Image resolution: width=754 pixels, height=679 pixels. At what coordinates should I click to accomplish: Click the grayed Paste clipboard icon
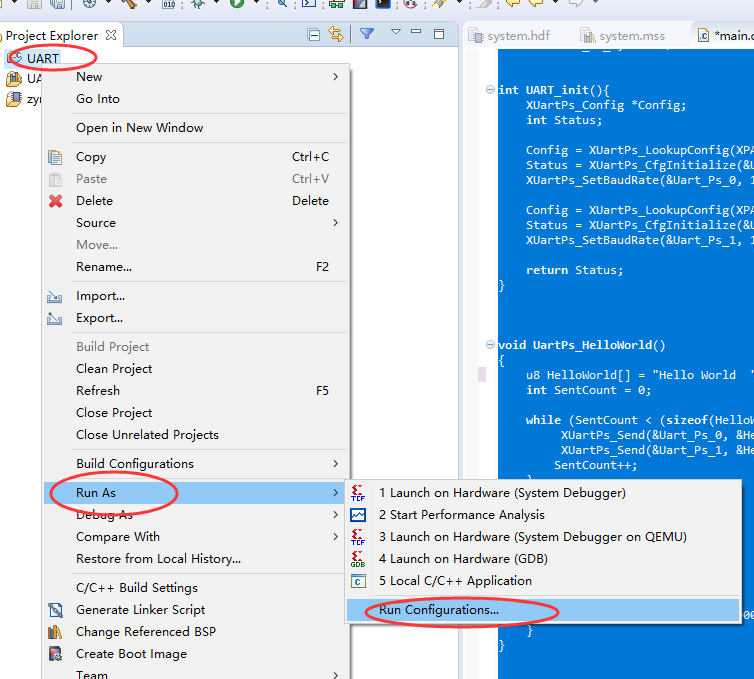coord(55,179)
